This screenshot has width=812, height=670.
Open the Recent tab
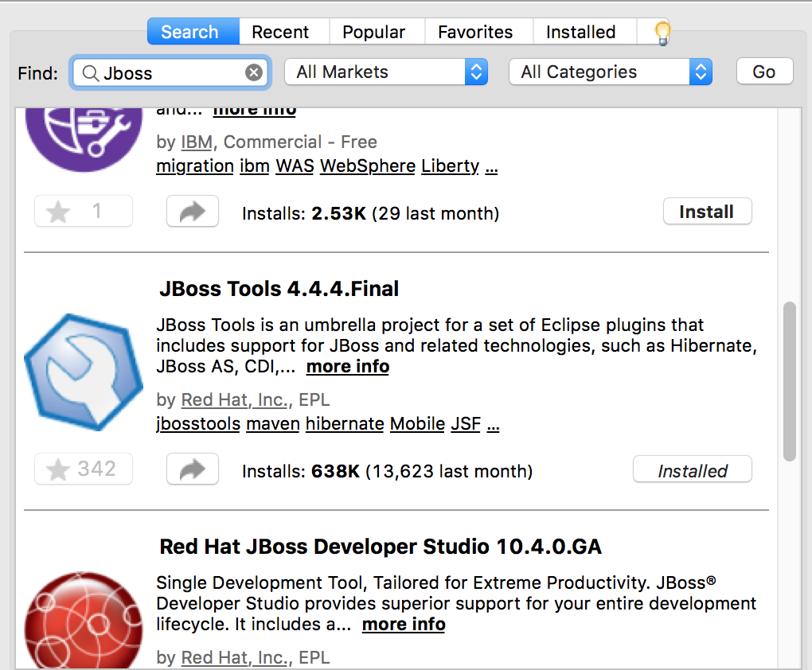pos(280,32)
